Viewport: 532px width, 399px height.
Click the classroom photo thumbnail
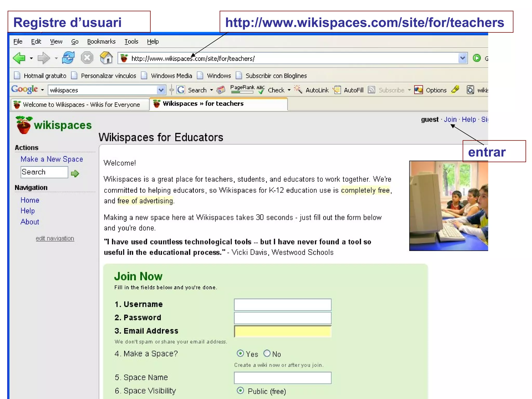[448, 205]
